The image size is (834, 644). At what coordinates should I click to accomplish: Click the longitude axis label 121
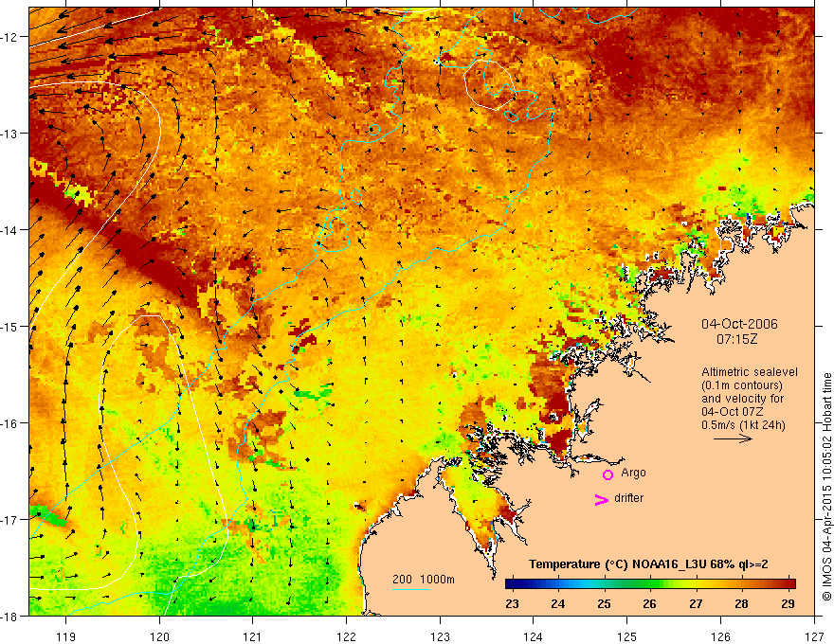point(253,636)
